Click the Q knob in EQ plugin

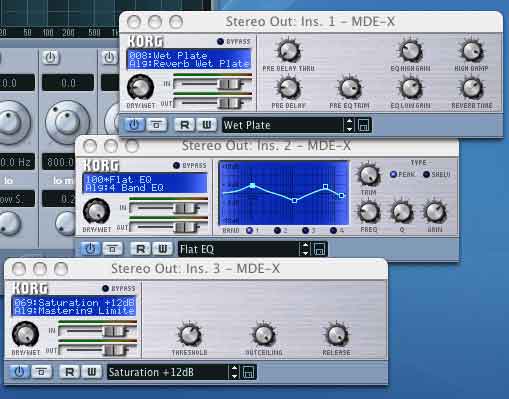point(402,212)
